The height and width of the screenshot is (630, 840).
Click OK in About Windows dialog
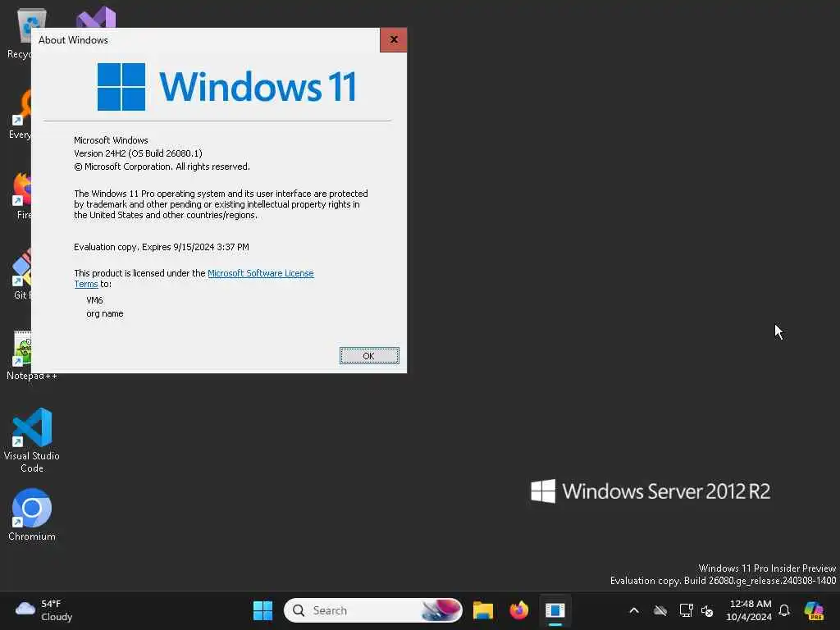coord(369,356)
